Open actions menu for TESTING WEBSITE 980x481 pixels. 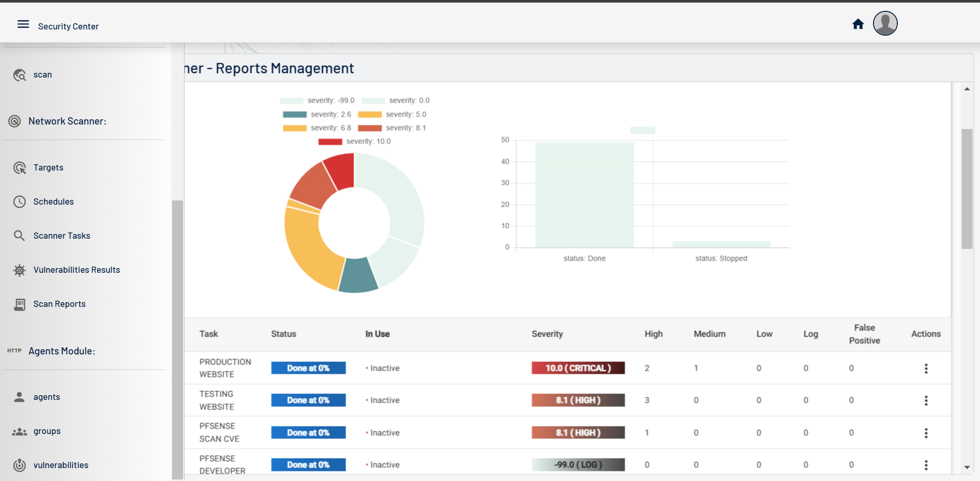tap(926, 400)
